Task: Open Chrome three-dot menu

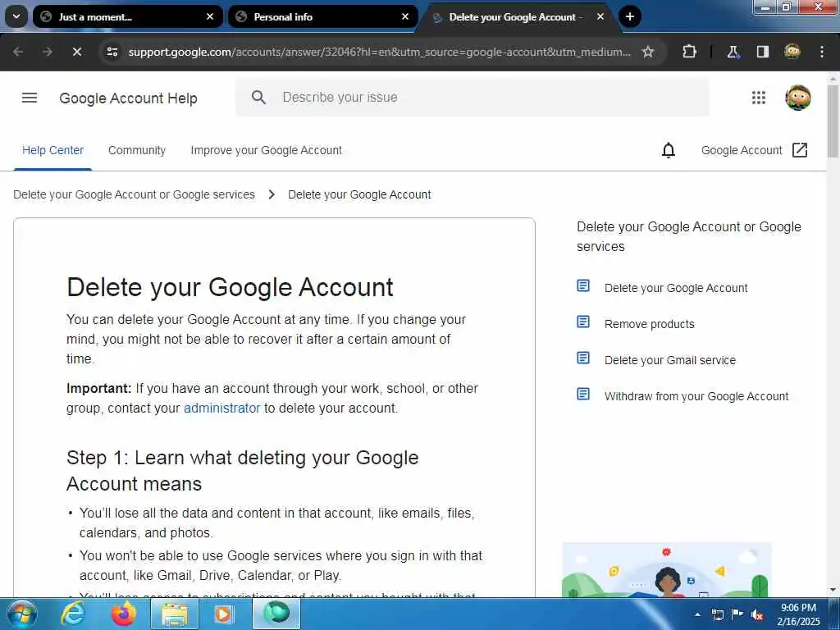Action: coord(822,52)
